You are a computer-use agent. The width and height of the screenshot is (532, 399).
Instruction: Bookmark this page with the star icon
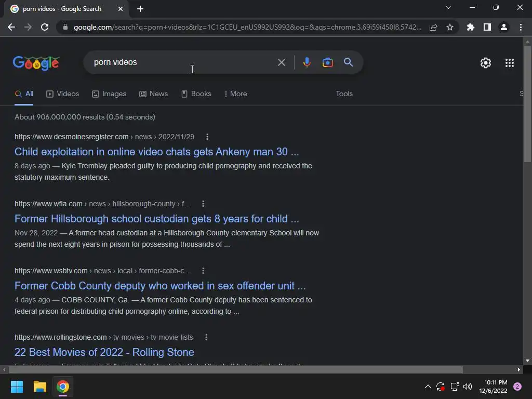click(450, 27)
